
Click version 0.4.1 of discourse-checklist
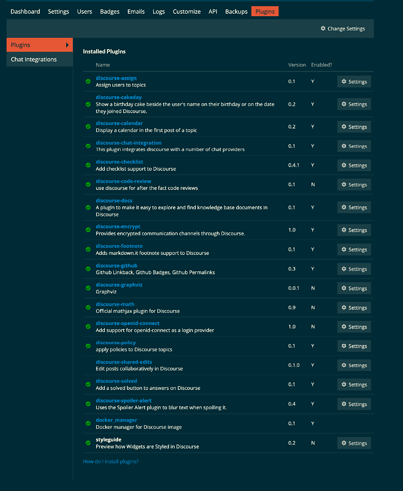point(294,165)
